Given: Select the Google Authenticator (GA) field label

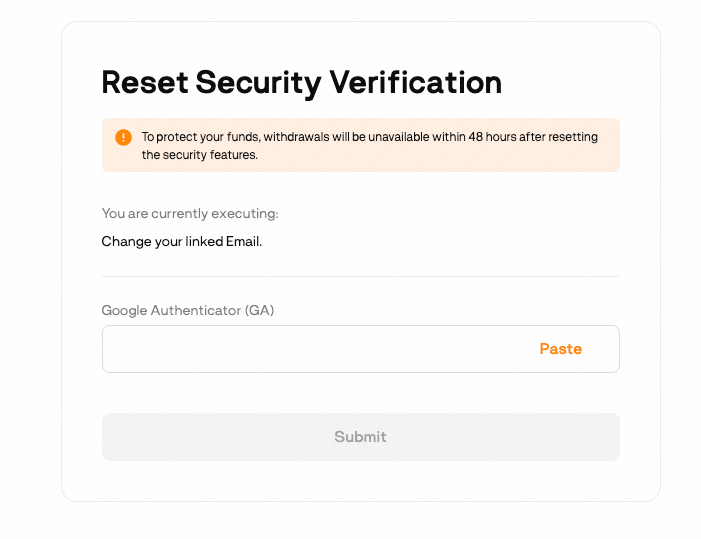Looking at the screenshot, I should tap(188, 310).
